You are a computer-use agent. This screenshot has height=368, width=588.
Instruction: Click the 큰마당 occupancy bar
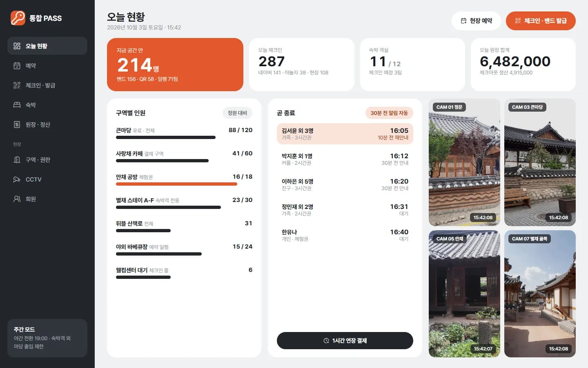tap(166, 137)
